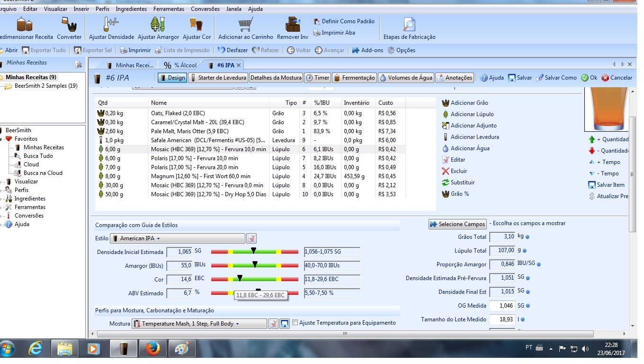
Task: Open the Add-ons toolbar item
Action: click(367, 50)
